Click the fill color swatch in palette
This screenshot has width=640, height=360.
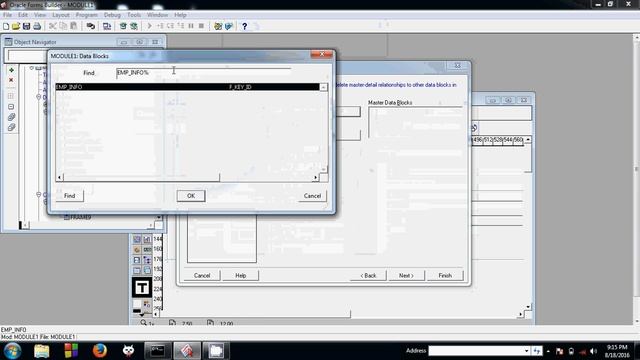click(x=137, y=304)
